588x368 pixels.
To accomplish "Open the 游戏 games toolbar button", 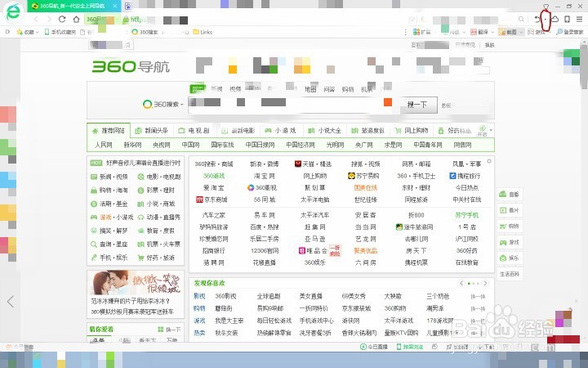I will (x=537, y=32).
